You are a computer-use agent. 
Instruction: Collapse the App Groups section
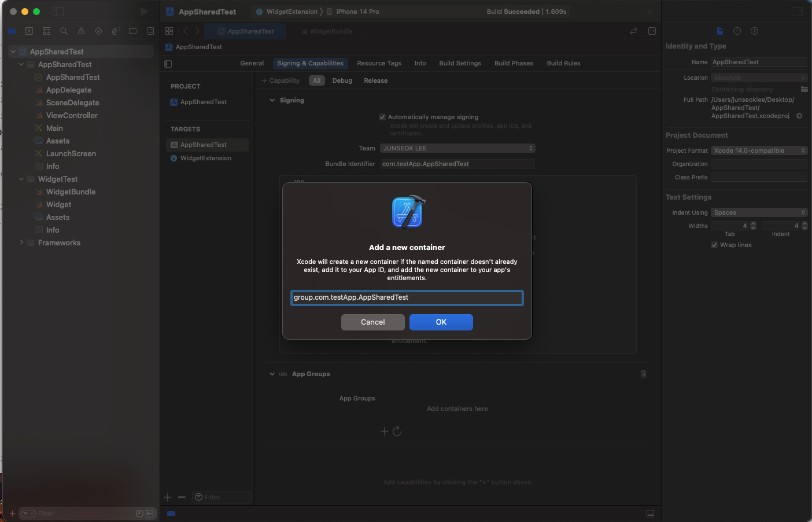pyautogui.click(x=272, y=374)
